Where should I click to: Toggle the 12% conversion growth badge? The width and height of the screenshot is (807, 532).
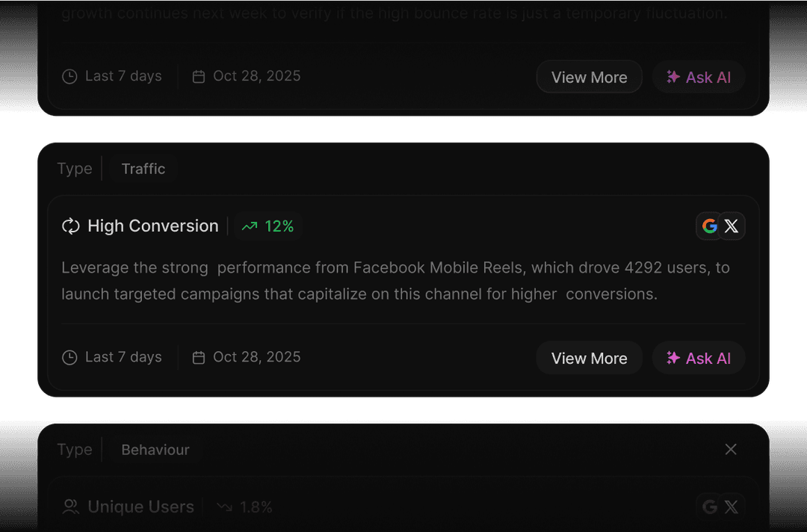pos(268,226)
